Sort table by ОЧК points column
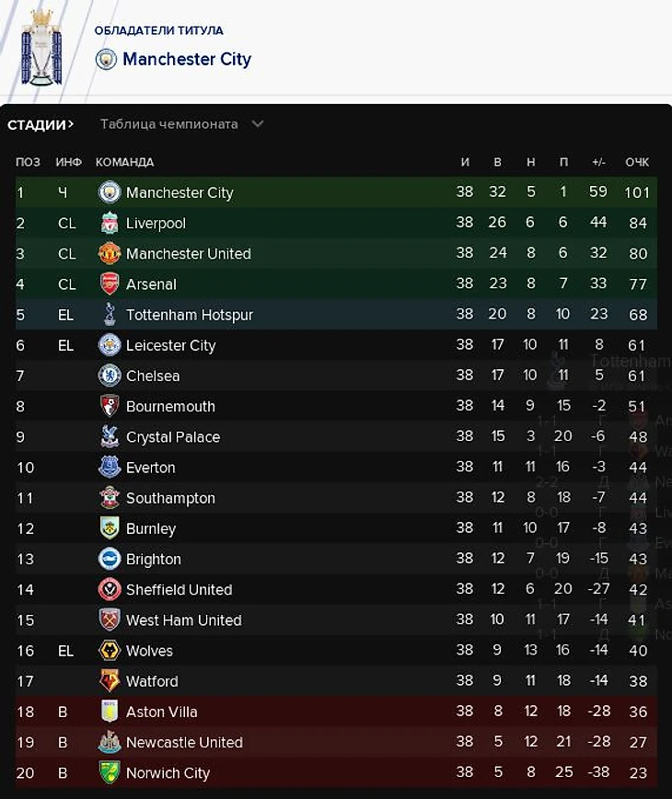 pyautogui.click(x=637, y=162)
